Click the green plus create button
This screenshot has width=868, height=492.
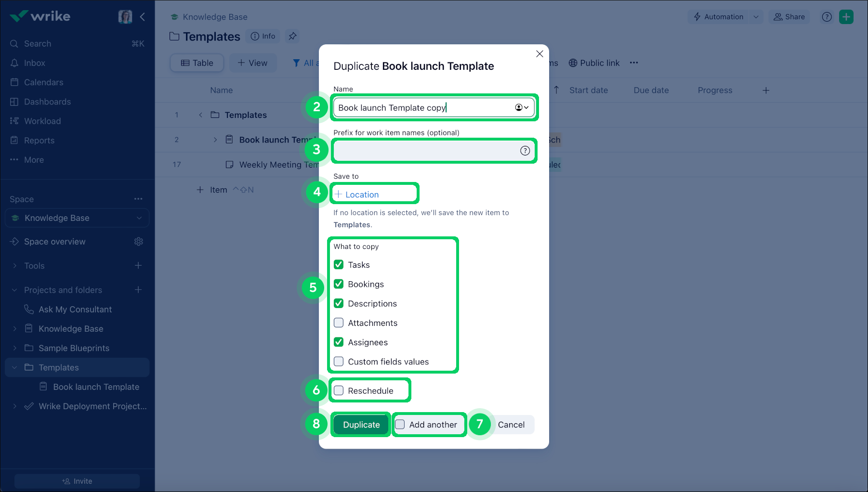(846, 17)
